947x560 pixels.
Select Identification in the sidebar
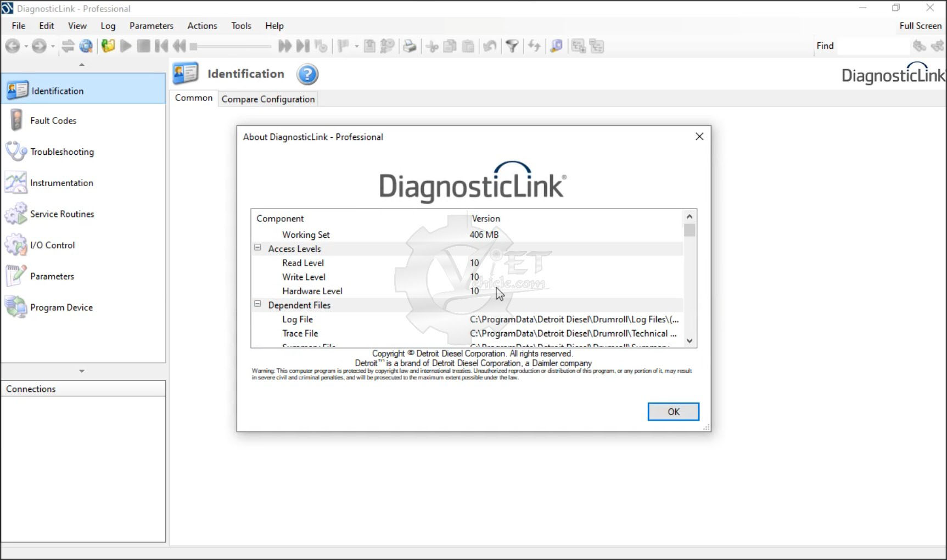(83, 89)
